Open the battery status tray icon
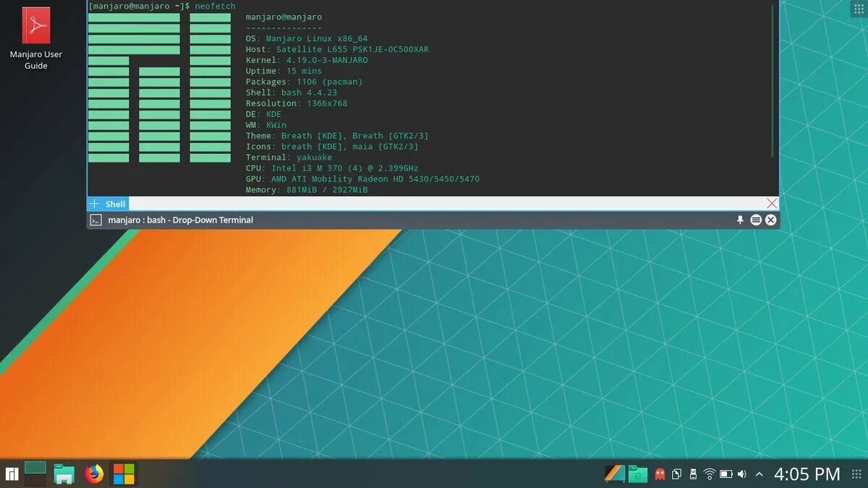The height and width of the screenshot is (488, 868). (x=726, y=474)
